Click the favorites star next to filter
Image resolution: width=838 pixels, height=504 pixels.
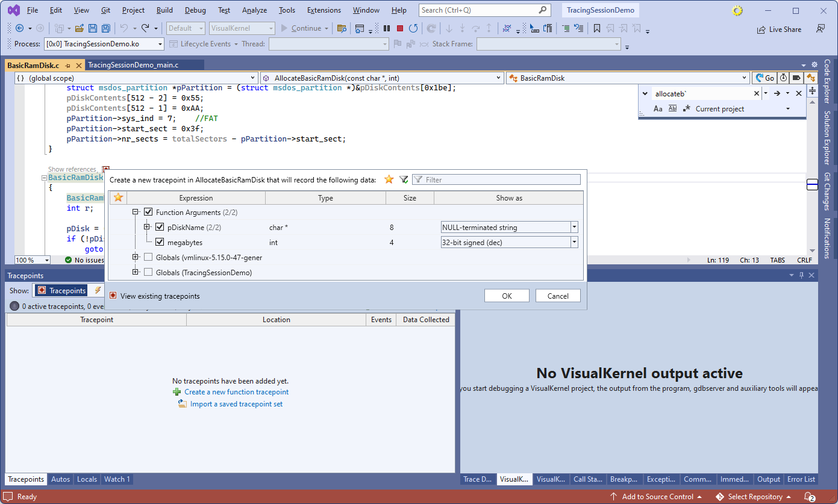[389, 179]
